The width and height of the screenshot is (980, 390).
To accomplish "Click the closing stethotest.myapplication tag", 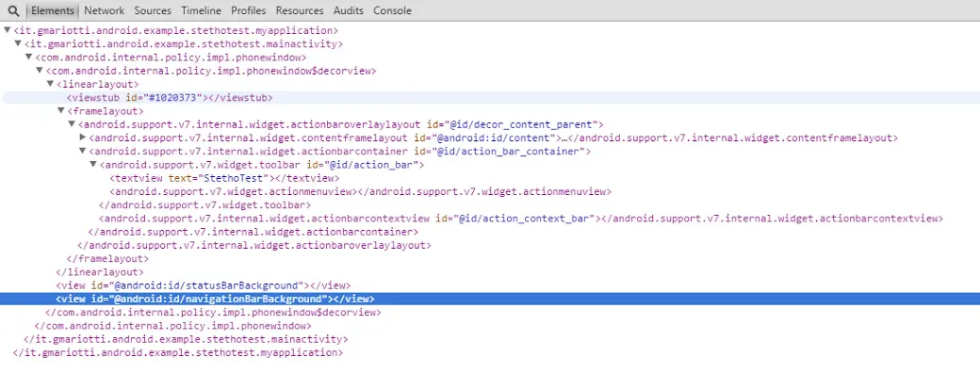I will [x=177, y=353].
